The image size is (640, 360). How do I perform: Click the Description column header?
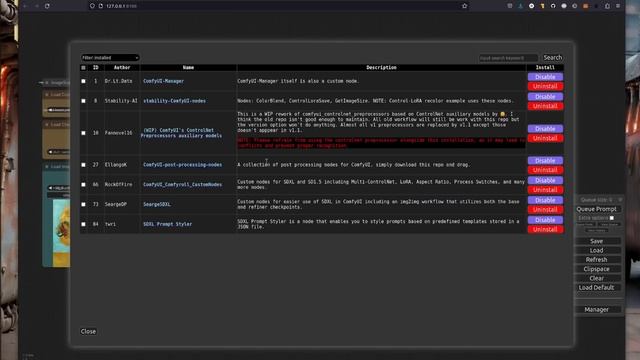click(381, 68)
